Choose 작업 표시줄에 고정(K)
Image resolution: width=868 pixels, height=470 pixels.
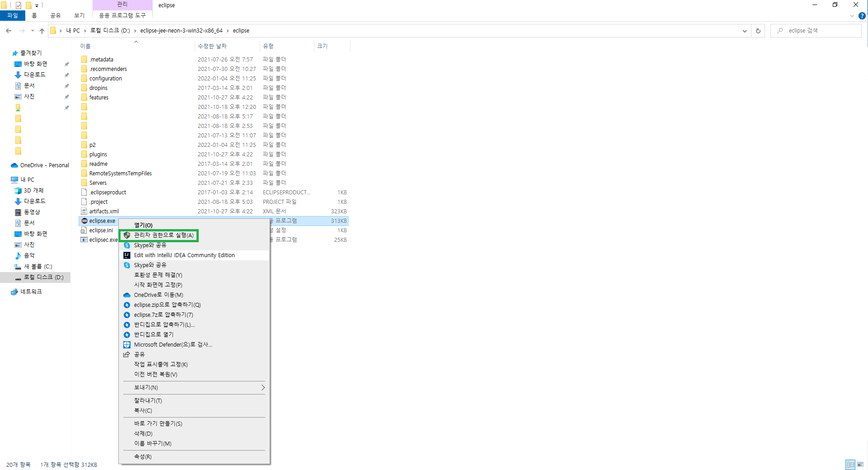[x=194, y=364]
